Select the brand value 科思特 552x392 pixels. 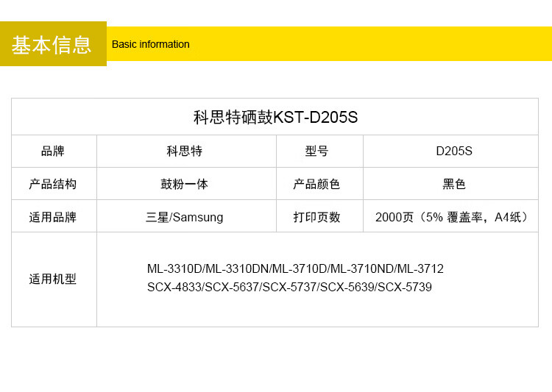pyautogui.click(x=185, y=151)
